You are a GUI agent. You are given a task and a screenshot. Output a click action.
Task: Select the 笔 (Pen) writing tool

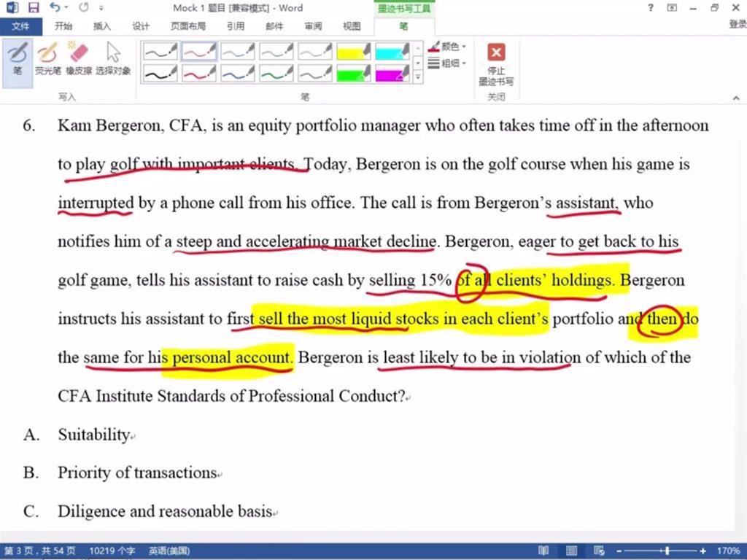tap(18, 60)
